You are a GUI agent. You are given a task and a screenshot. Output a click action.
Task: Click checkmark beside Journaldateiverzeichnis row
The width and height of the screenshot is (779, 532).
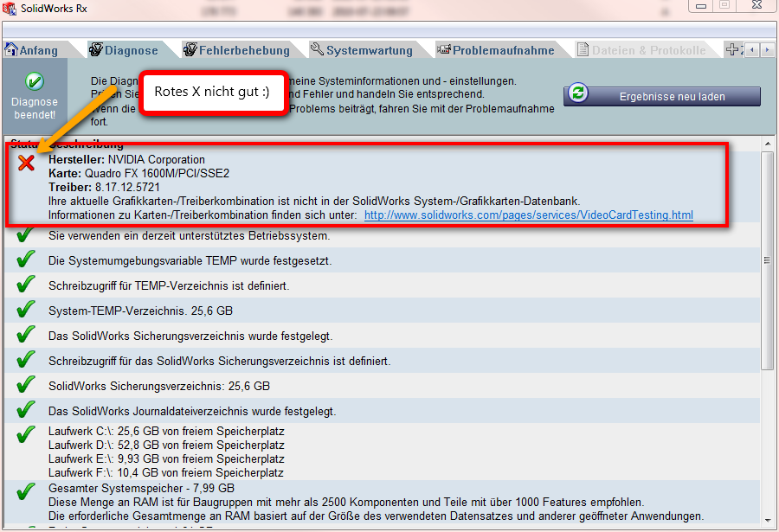26,409
